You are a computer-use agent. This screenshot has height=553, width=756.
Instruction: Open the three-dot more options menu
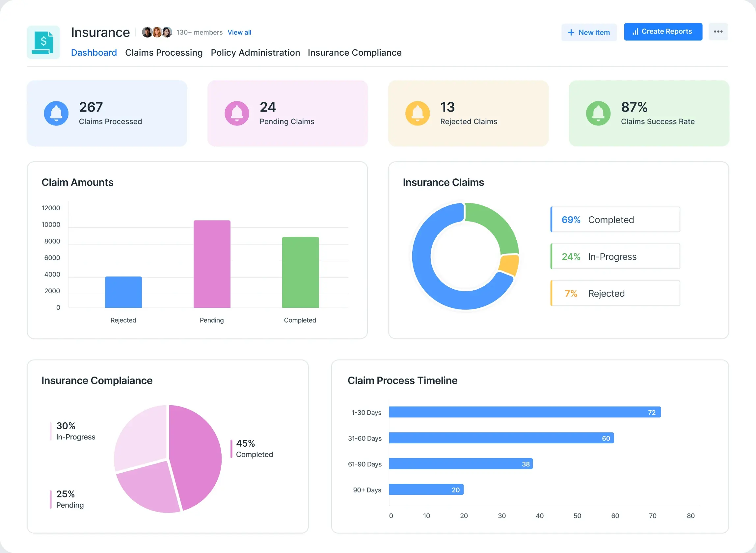point(718,32)
